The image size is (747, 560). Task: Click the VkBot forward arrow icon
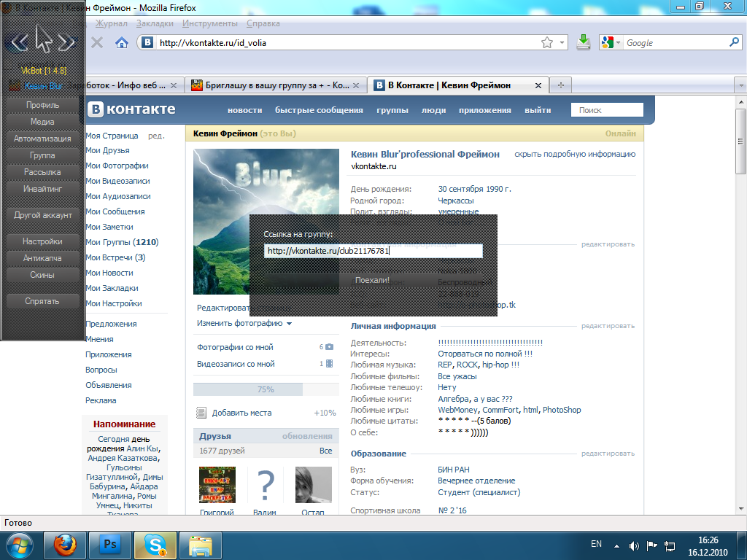(66, 42)
